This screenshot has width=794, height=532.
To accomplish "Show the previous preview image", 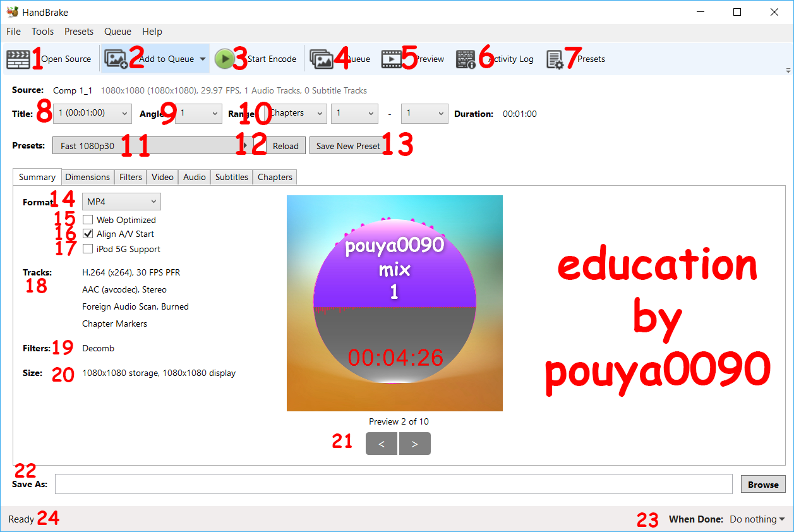I will [x=382, y=444].
